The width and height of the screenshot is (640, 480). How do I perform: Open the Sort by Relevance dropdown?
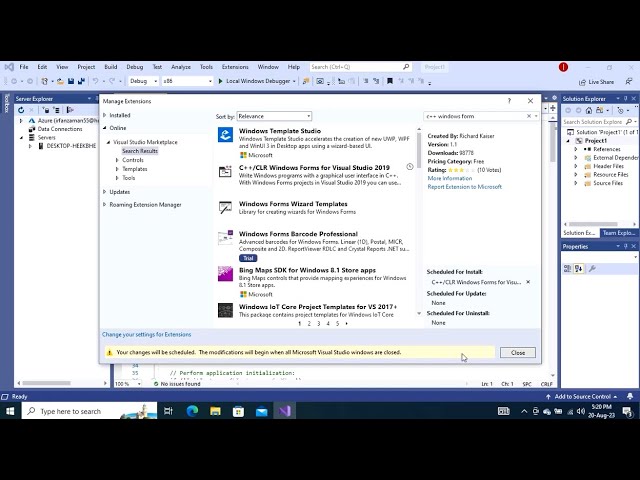tap(274, 116)
